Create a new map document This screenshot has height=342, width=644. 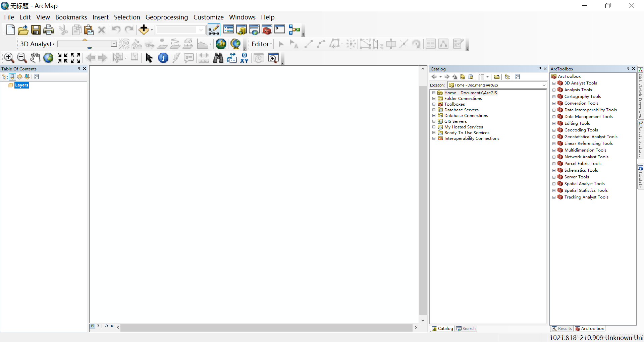[11, 30]
